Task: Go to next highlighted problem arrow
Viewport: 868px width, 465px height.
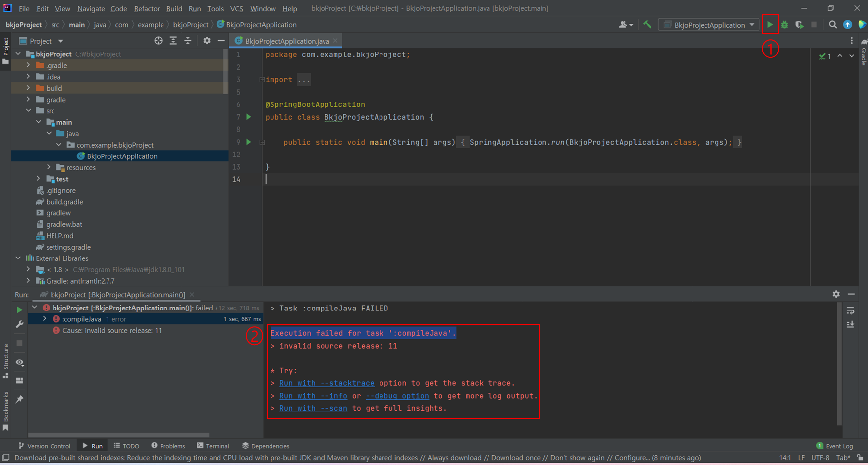Action: [852, 56]
